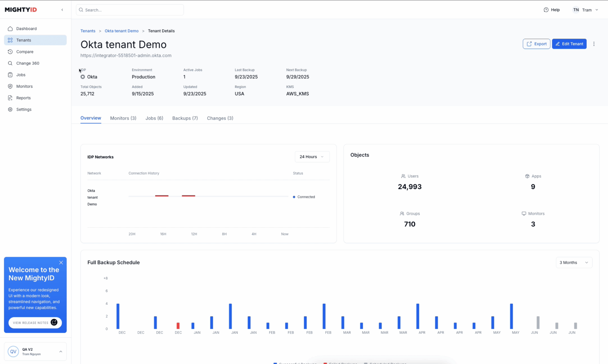This screenshot has height=364, width=608.
Task: Click the Compare history icon in sidebar
Action: click(x=10, y=52)
